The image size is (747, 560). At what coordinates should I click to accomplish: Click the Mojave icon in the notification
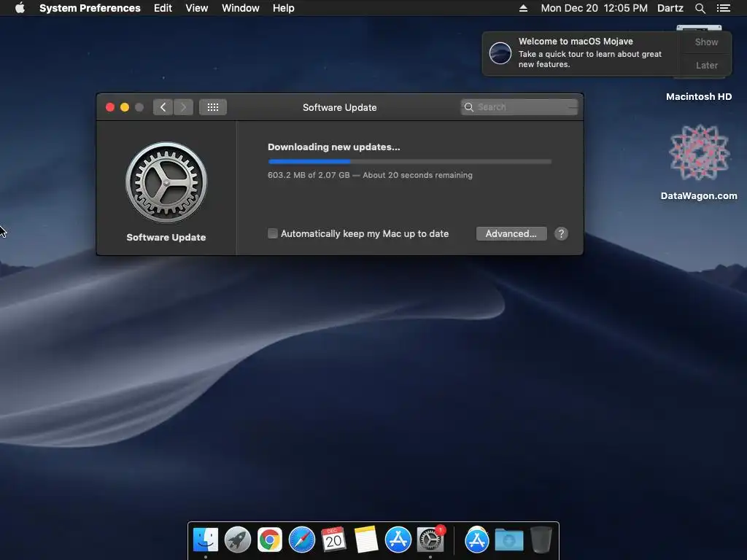click(x=500, y=52)
